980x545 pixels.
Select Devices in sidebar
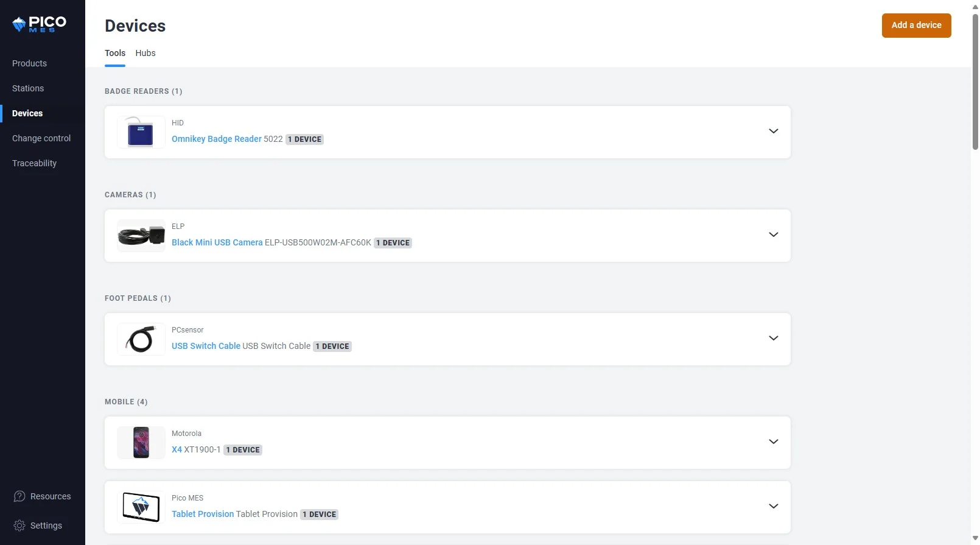[x=27, y=113]
